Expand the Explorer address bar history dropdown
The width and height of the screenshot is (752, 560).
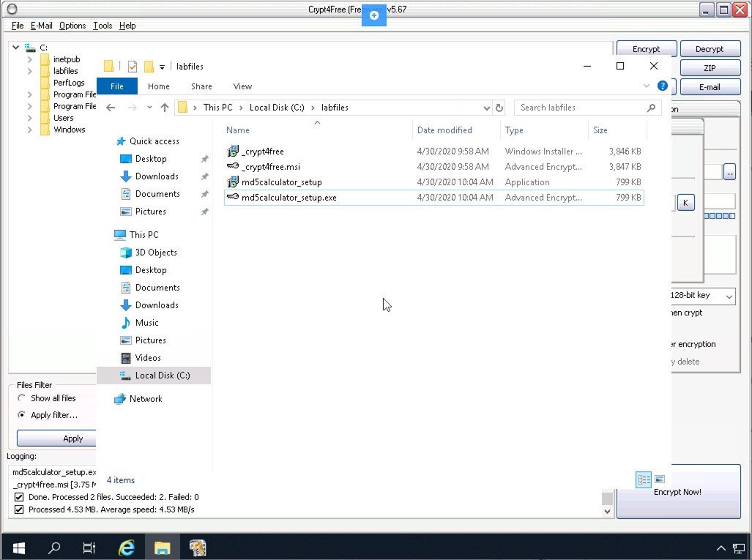[487, 108]
